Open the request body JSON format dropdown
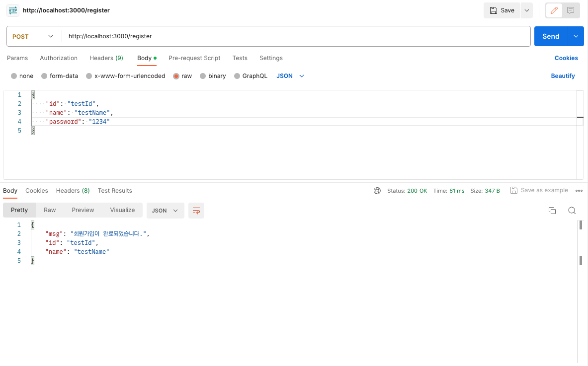This screenshot has width=588, height=366. [x=290, y=76]
